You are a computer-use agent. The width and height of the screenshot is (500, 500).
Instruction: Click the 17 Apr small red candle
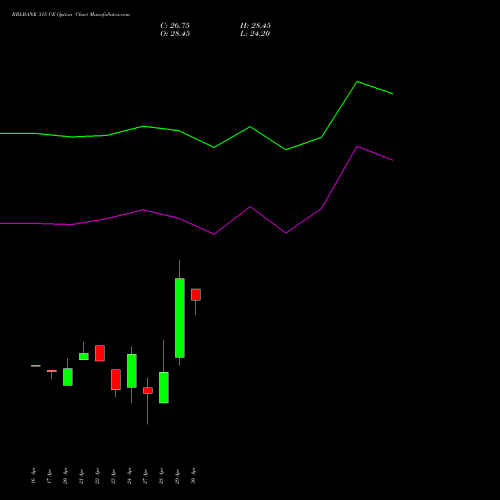(x=52, y=371)
